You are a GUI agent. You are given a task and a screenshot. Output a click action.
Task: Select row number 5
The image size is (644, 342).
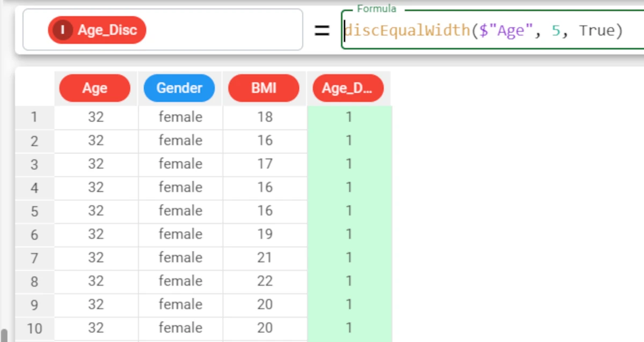point(34,211)
